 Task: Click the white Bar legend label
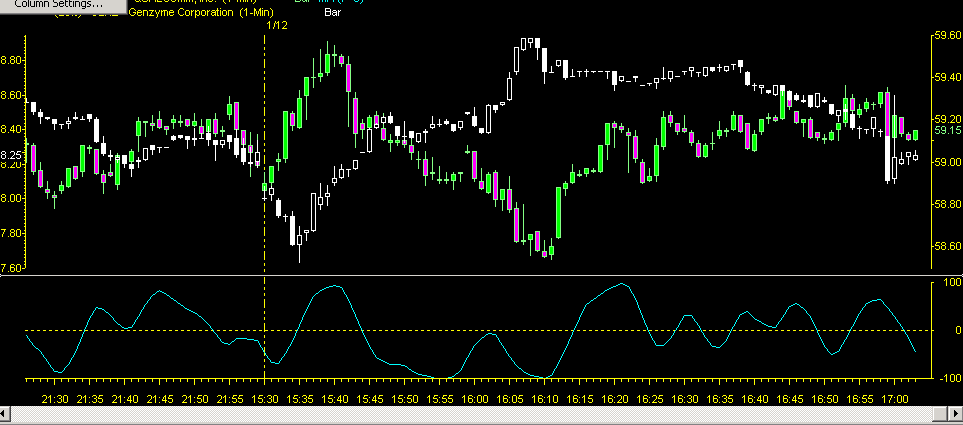pyautogui.click(x=333, y=12)
